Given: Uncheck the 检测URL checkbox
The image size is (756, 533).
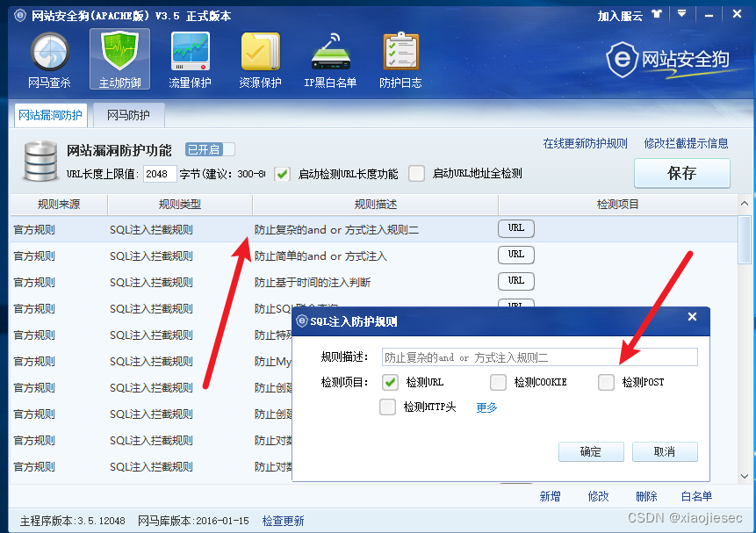Looking at the screenshot, I should 390,383.
